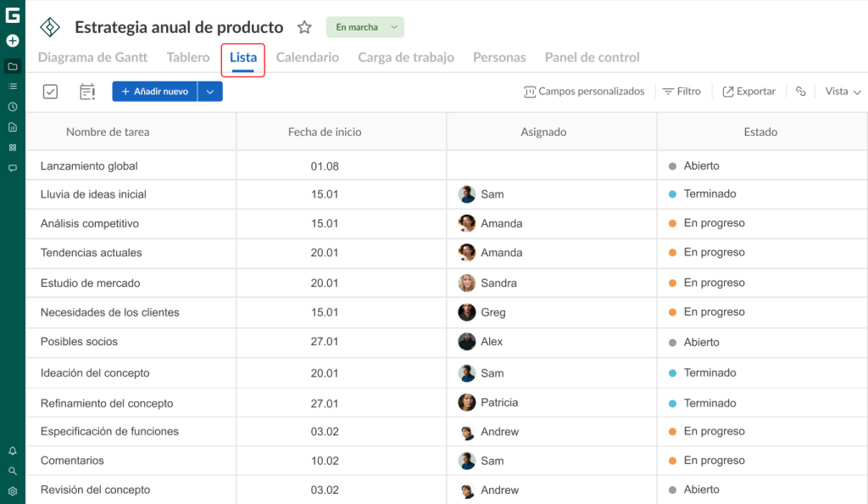Click the calendar schedule toolbar icon
The image size is (868, 504).
click(87, 92)
